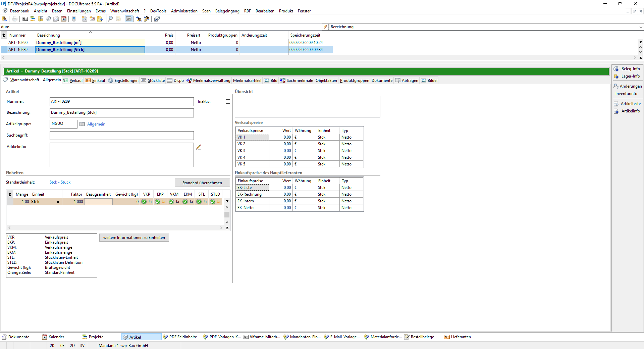The height and width of the screenshot is (349, 644).
Task: Click Bezeichnung column header sort arrow
Action: click(x=90, y=32)
